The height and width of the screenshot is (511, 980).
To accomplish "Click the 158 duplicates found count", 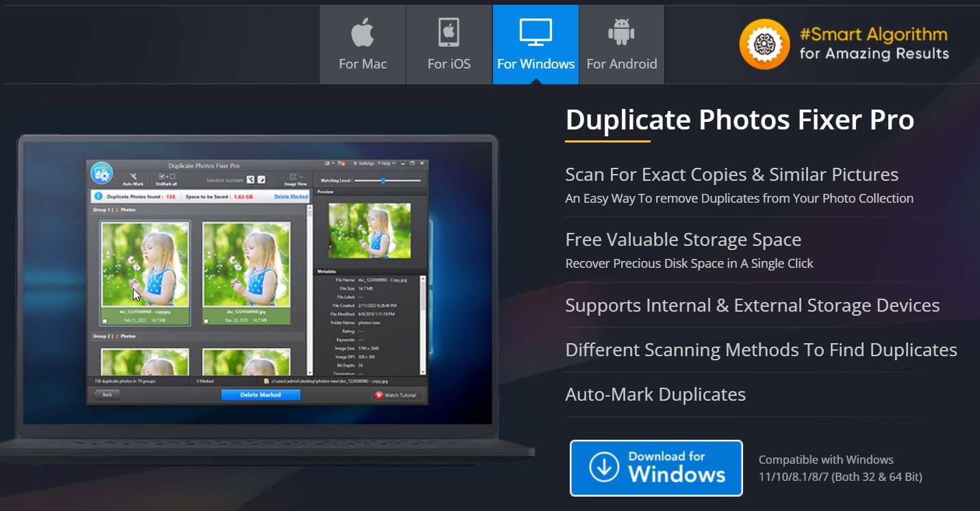I will pos(171,197).
